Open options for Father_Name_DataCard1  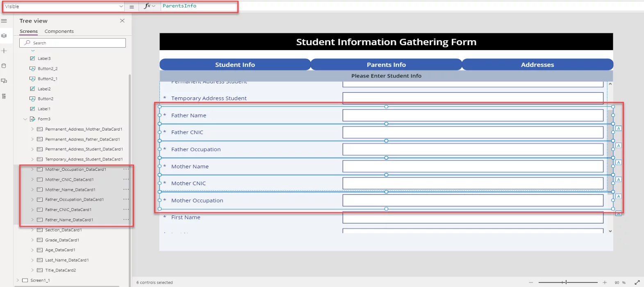(x=126, y=220)
